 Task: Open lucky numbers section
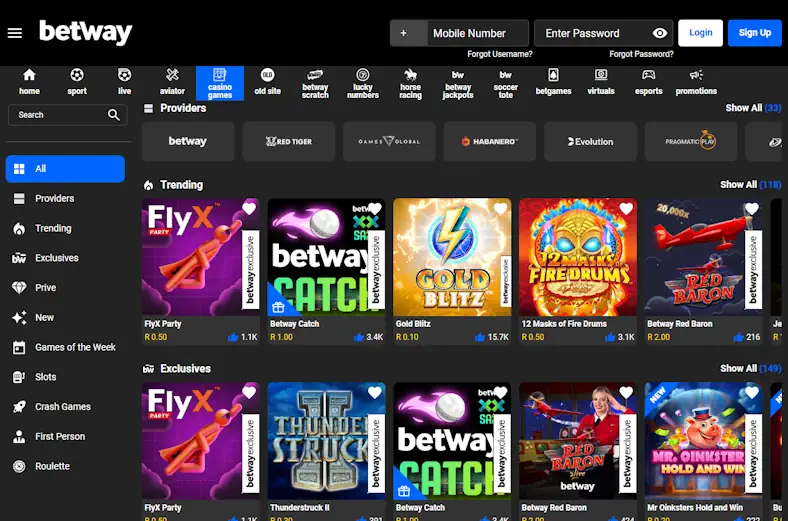pos(363,83)
